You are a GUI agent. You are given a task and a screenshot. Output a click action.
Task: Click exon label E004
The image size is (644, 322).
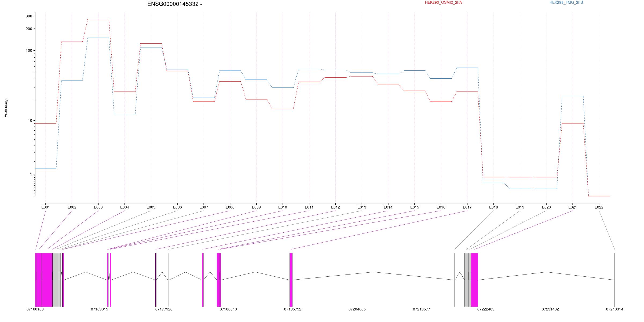(x=125, y=207)
